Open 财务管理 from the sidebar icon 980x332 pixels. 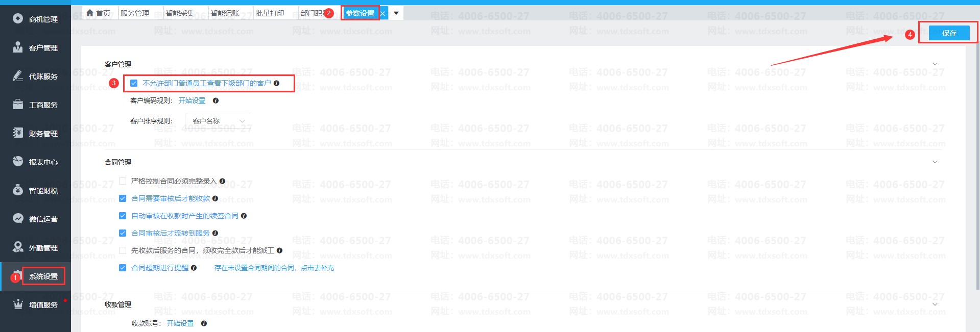pyautogui.click(x=18, y=133)
